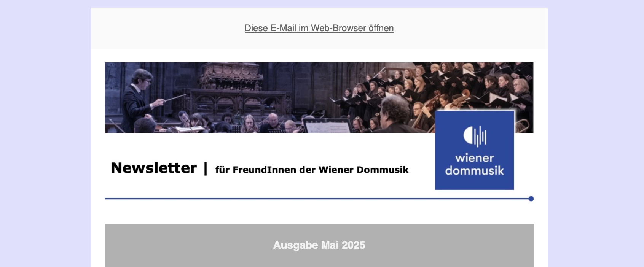Click 'wiener dommusik' text in logo
Screen dimensions: 644x267
click(x=474, y=164)
